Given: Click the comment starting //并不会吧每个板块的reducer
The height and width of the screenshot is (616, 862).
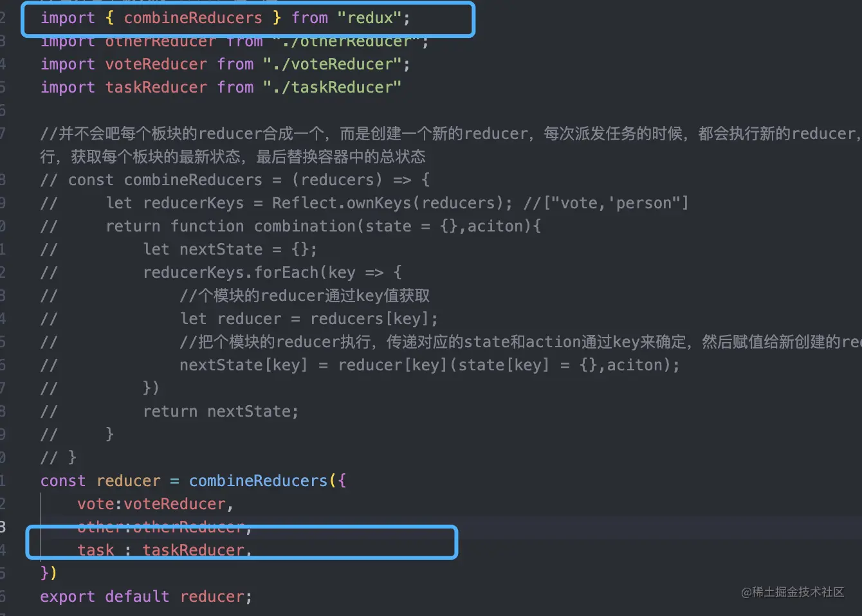Looking at the screenshot, I should point(450,134).
